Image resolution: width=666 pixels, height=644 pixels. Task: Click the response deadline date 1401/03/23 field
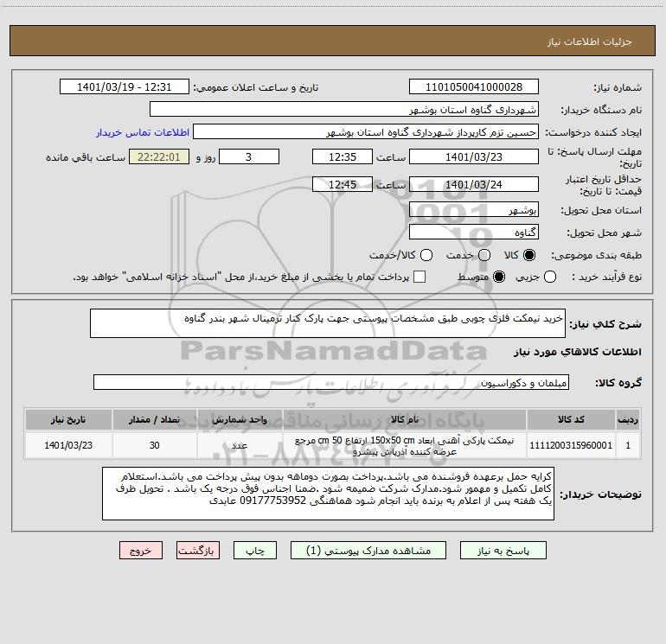[474, 156]
